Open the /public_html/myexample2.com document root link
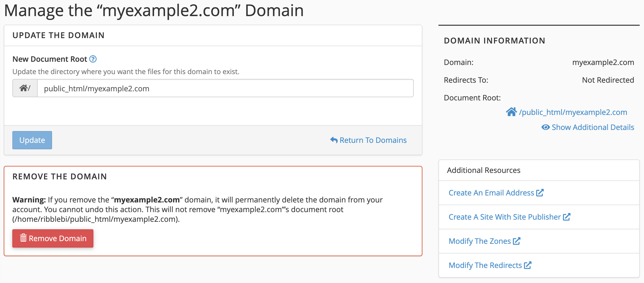The height and width of the screenshot is (283, 644). click(573, 112)
